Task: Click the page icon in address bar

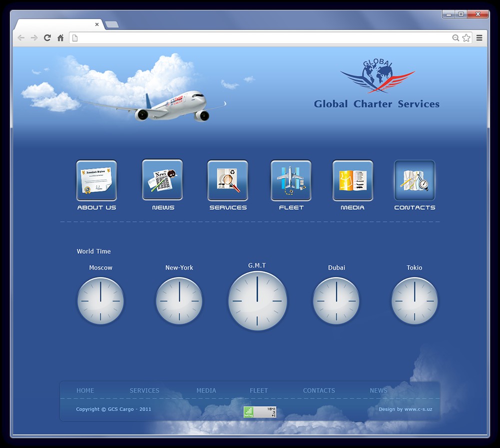Action: 75,38
